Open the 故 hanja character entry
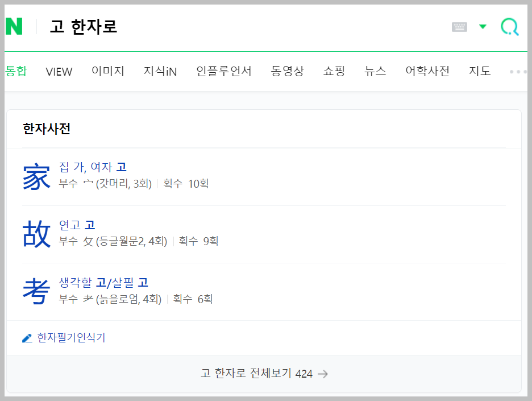Screen dimensions: 532x401 click(36, 234)
